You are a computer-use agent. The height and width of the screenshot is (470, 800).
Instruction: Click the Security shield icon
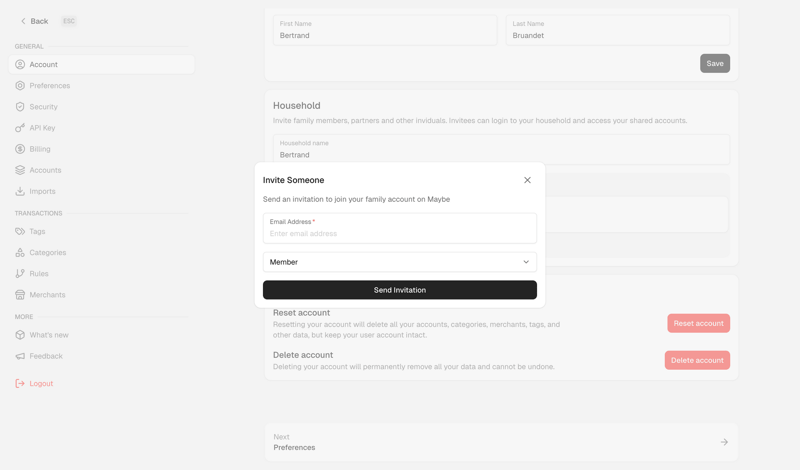20,107
